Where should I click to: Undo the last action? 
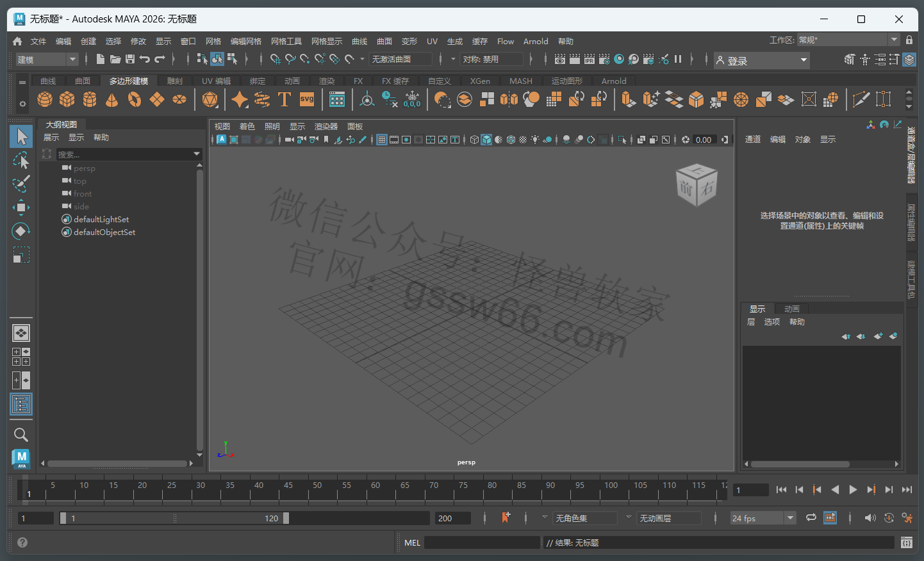(145, 59)
